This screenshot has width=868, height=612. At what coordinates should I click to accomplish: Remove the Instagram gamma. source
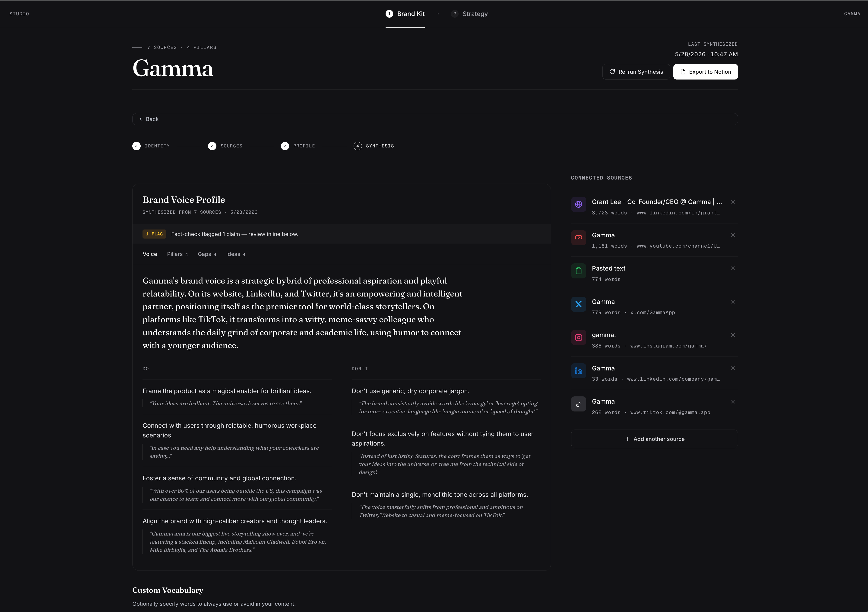tap(733, 335)
